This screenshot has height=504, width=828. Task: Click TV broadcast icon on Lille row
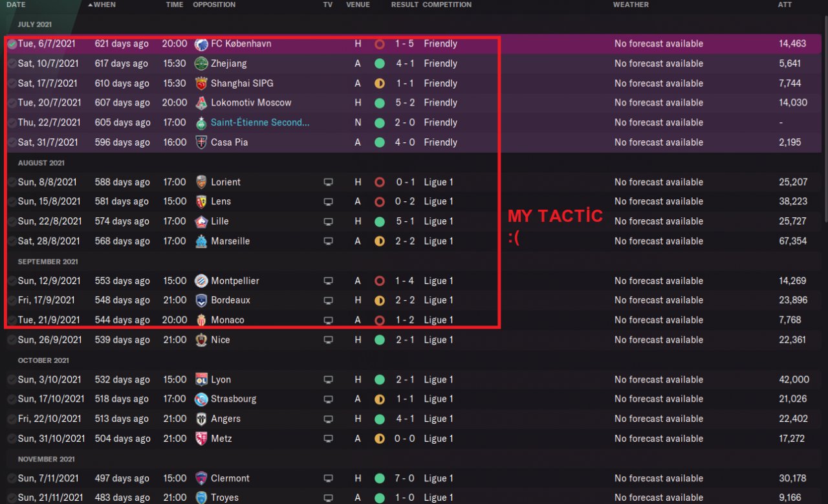point(328,221)
